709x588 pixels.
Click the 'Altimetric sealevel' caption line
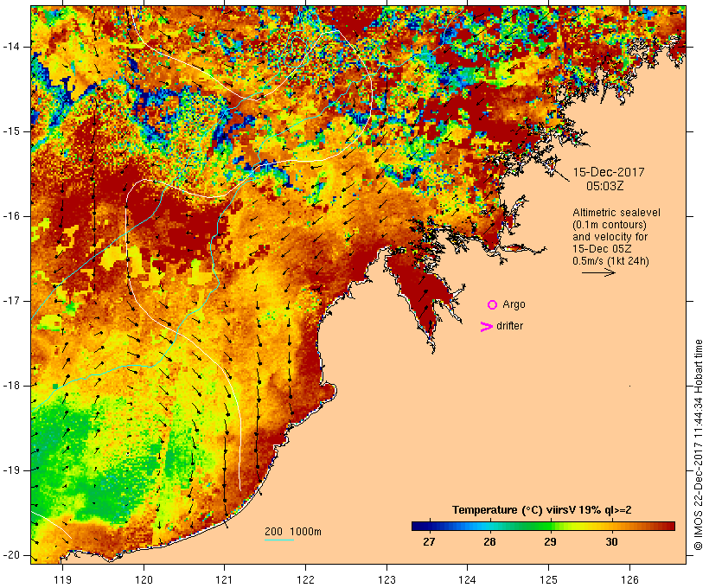click(616, 213)
